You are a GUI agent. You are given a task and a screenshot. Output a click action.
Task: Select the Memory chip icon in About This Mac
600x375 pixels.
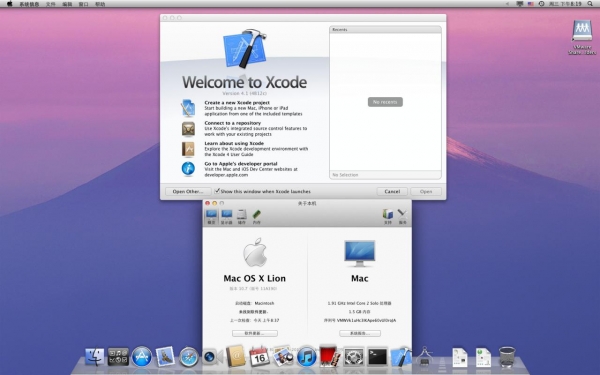pos(257,217)
